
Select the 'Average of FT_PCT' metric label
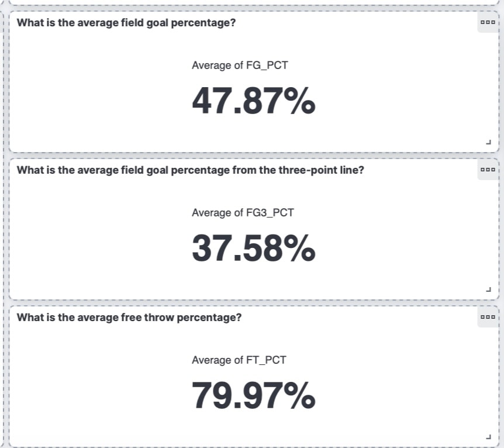239,360
